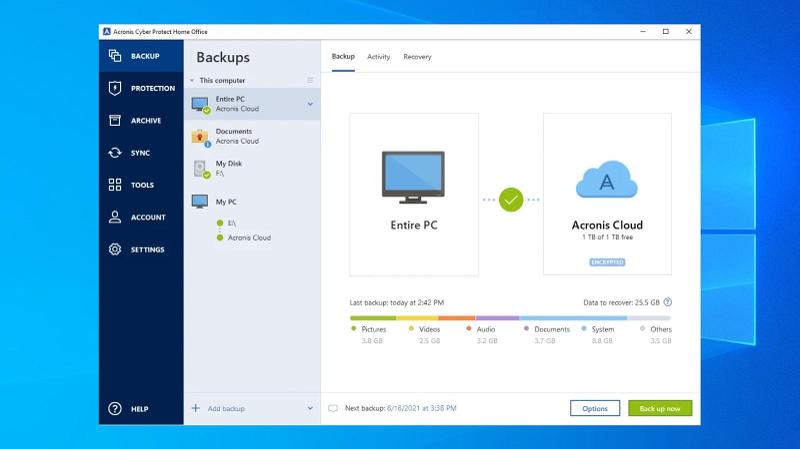Click the green backup success checkmark
The width and height of the screenshot is (800, 449).
[x=511, y=199]
